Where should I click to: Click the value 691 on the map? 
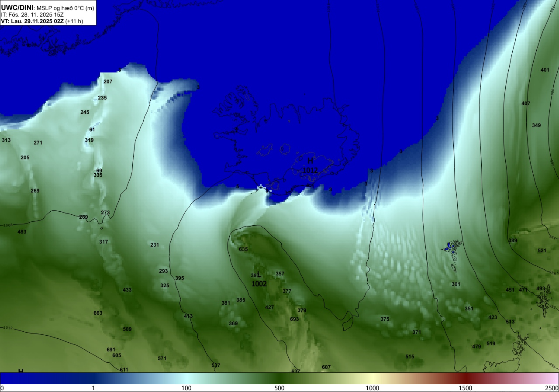point(111,350)
